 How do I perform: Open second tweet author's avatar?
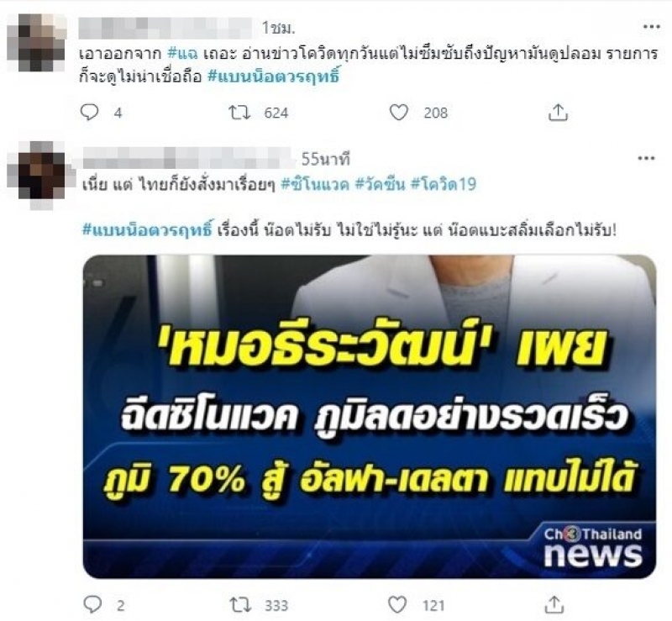click(x=35, y=175)
